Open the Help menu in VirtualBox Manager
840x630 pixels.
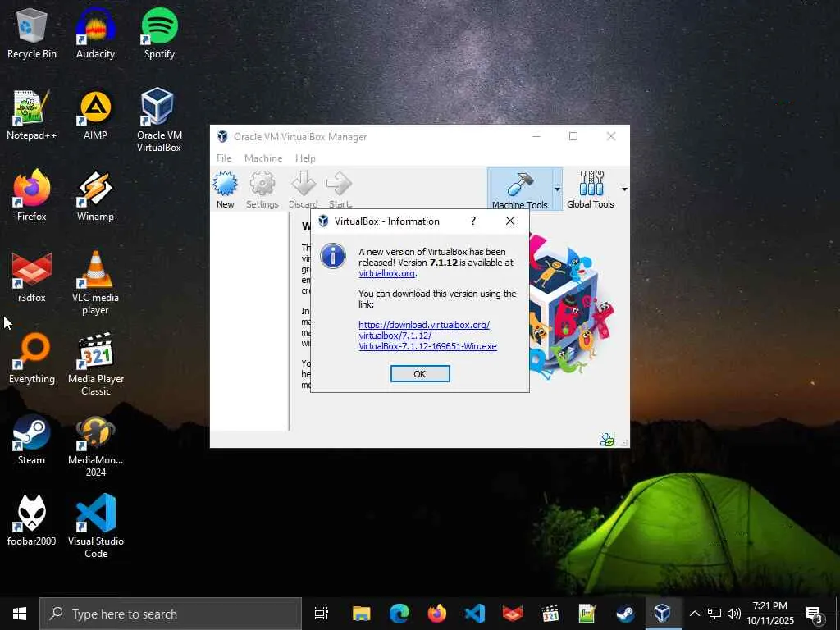click(305, 158)
